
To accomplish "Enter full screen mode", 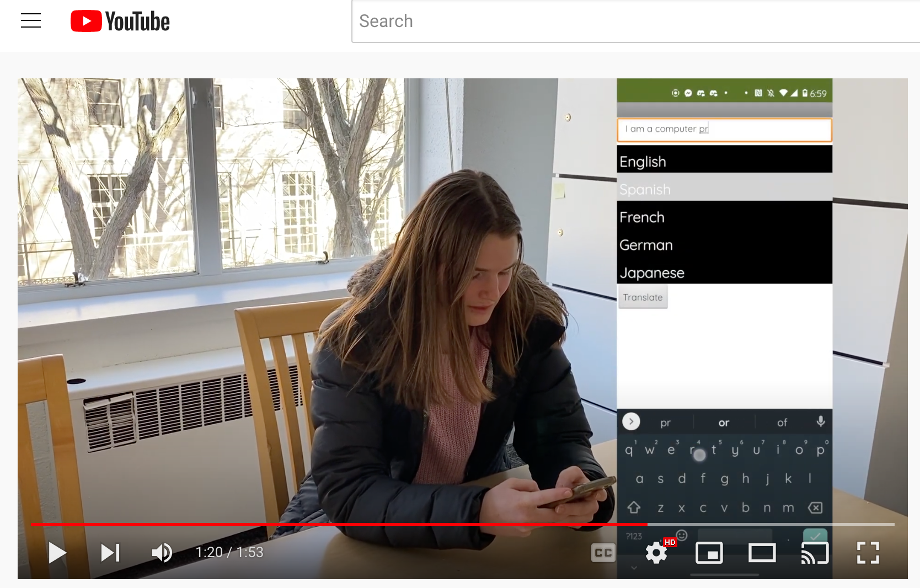I will click(868, 553).
